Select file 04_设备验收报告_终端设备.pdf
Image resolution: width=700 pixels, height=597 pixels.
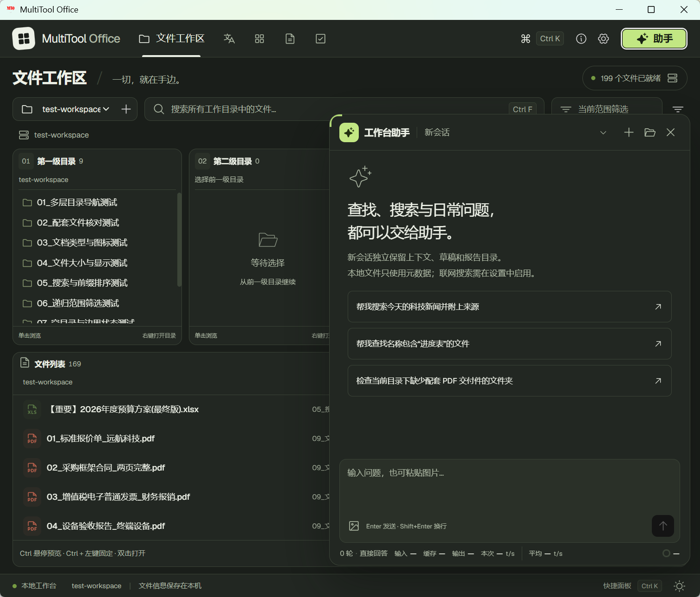point(171,526)
